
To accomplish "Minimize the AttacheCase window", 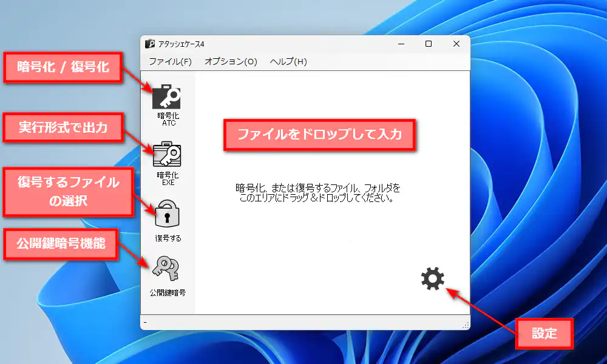I will point(400,44).
